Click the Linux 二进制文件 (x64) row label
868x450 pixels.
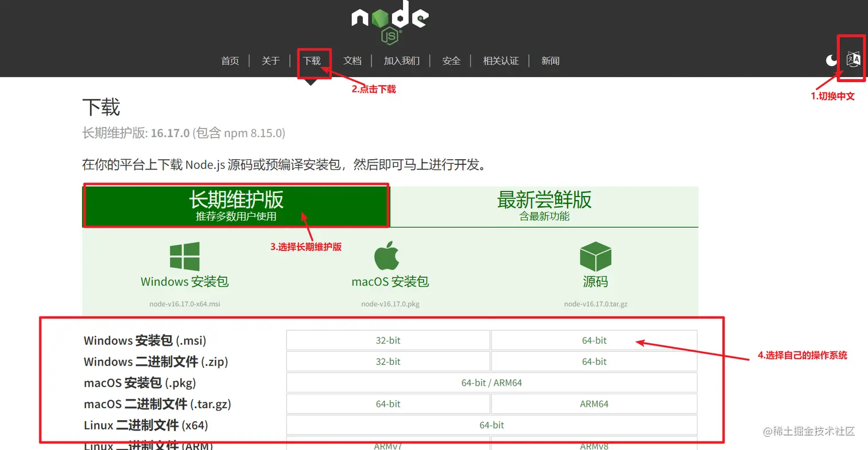(146, 426)
